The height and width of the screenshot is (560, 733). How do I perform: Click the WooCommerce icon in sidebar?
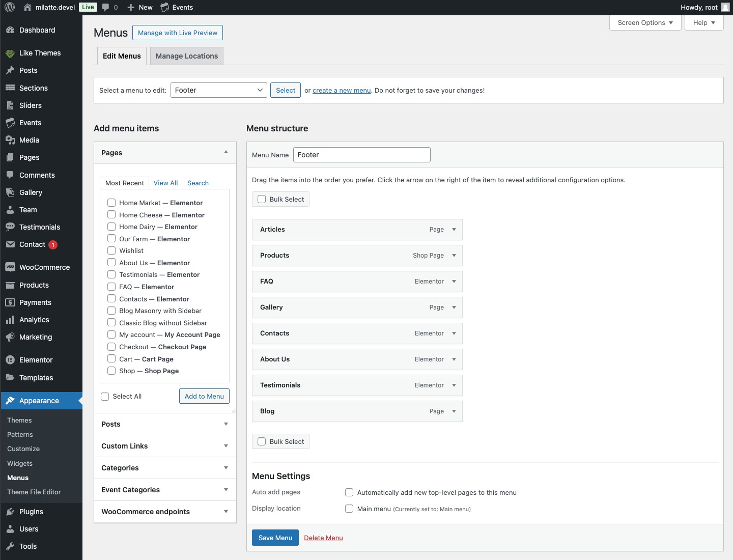pos(10,267)
